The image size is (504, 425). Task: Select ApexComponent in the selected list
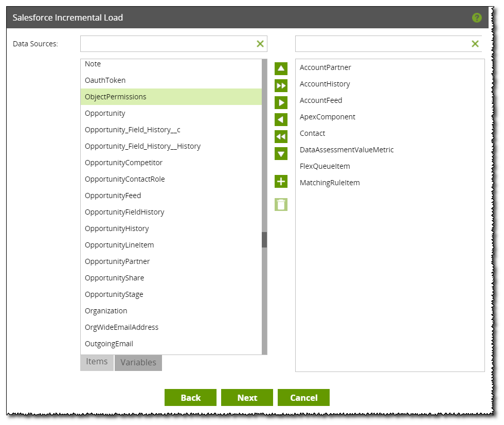pyautogui.click(x=390, y=117)
